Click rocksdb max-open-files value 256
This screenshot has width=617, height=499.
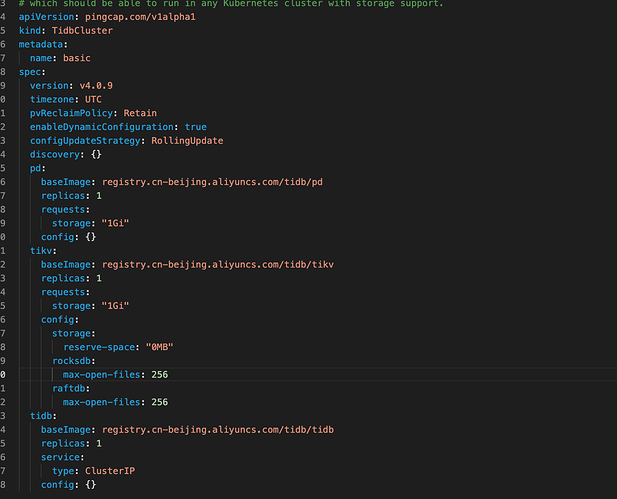(x=159, y=375)
